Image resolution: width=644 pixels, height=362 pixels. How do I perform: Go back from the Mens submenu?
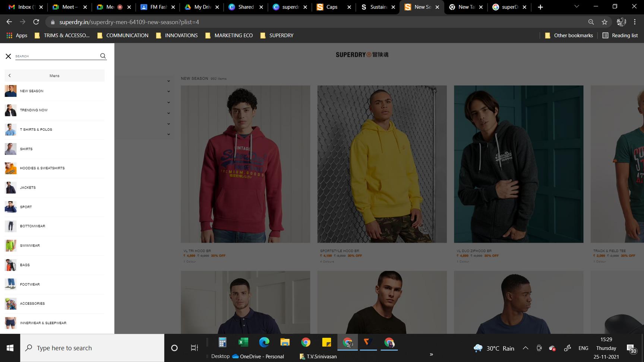coord(10,76)
